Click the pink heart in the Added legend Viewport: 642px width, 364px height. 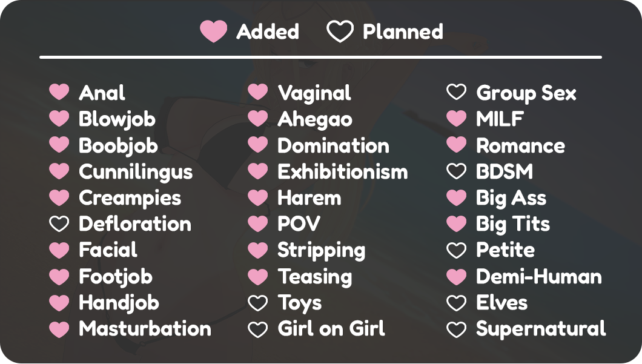(213, 31)
